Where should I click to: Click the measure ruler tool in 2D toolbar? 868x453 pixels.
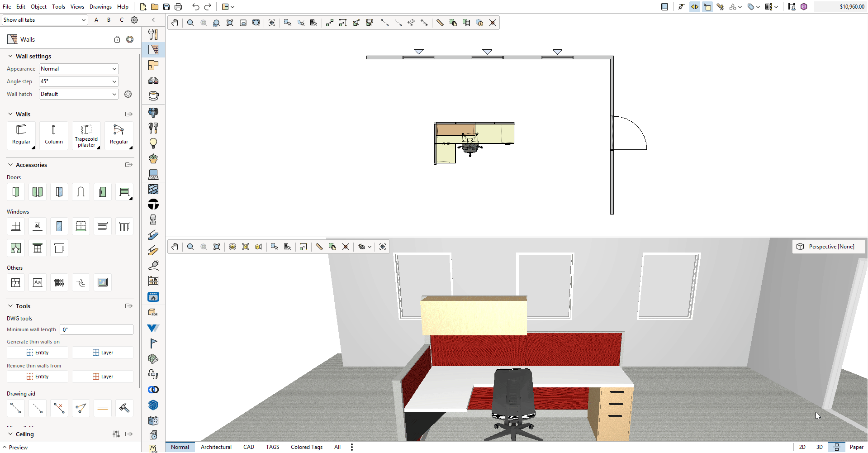(440, 23)
